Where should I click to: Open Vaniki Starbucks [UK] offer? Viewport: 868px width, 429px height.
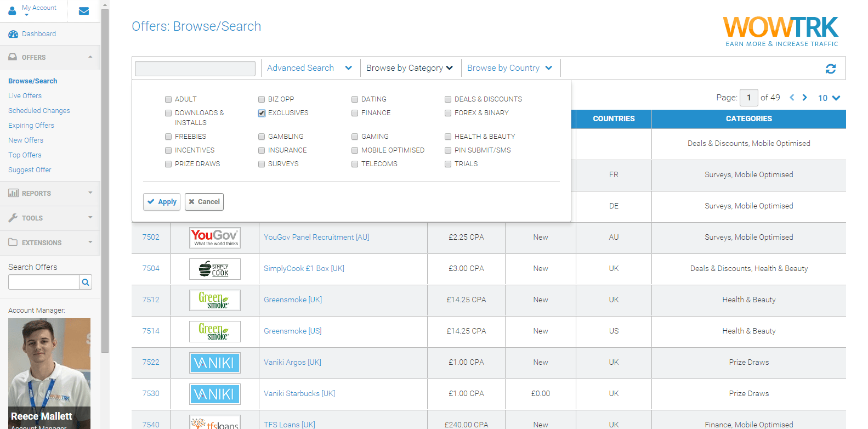point(299,393)
